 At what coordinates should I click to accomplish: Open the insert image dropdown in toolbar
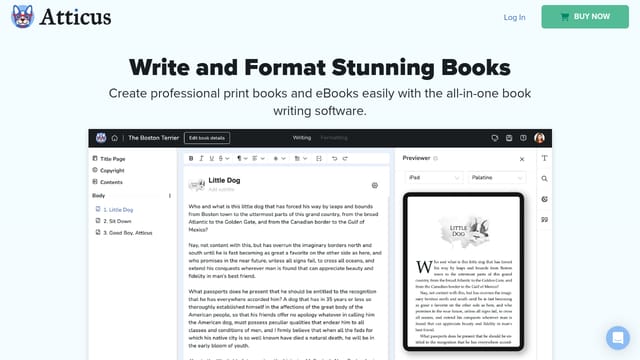tap(301, 158)
